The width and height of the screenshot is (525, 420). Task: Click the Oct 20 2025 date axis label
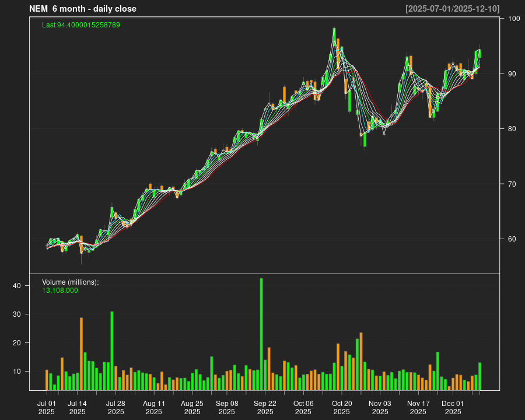point(342,407)
